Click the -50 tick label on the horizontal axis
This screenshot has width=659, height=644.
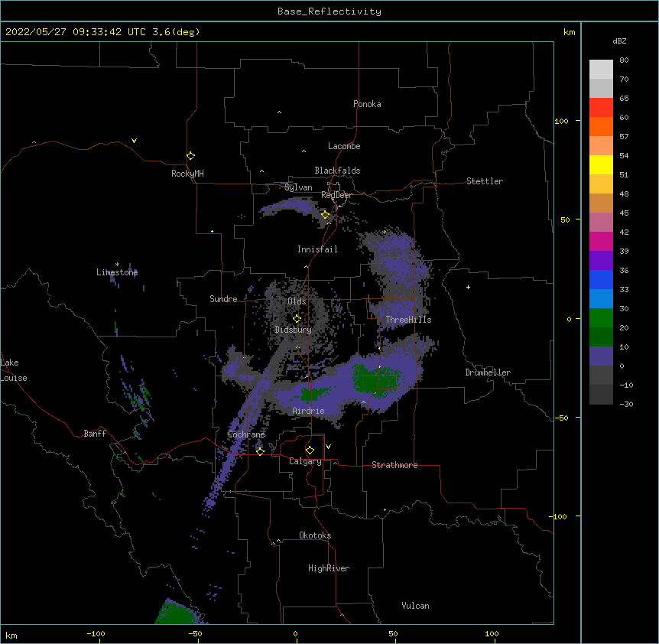click(x=195, y=633)
